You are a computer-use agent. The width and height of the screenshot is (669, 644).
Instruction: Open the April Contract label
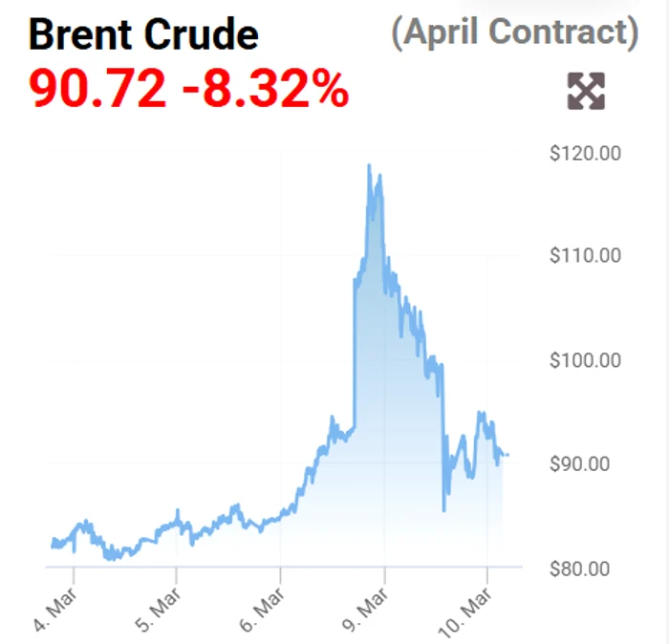click(514, 33)
